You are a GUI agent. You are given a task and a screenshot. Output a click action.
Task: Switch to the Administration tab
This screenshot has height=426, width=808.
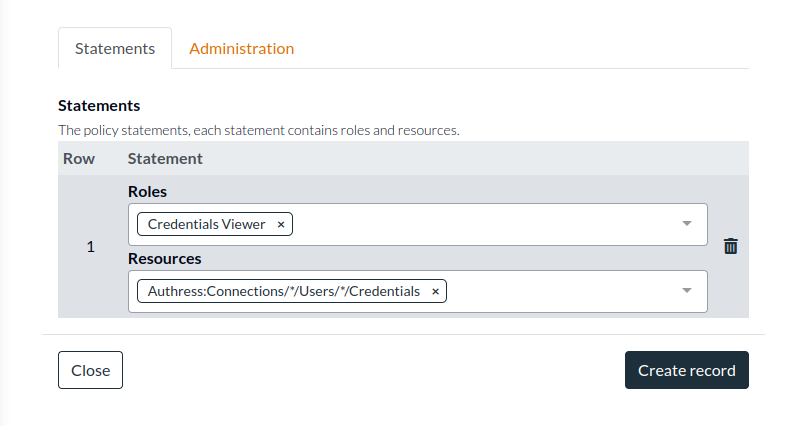[x=241, y=48]
